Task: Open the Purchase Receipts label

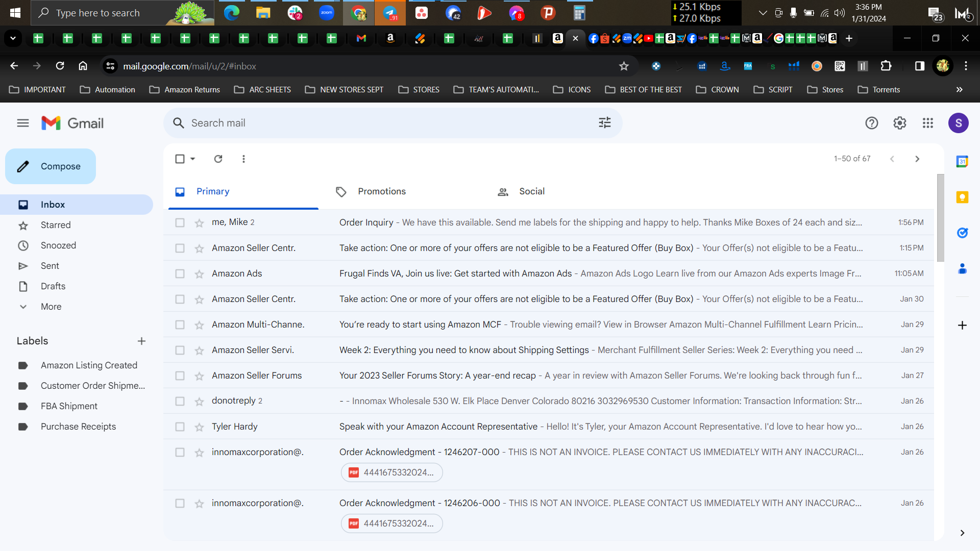Action: [x=78, y=427]
